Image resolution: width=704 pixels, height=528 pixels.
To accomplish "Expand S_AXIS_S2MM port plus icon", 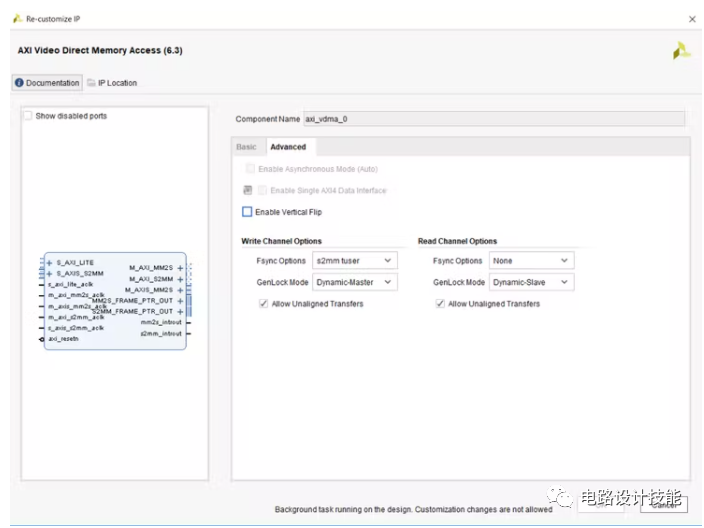I will pyautogui.click(x=49, y=273).
